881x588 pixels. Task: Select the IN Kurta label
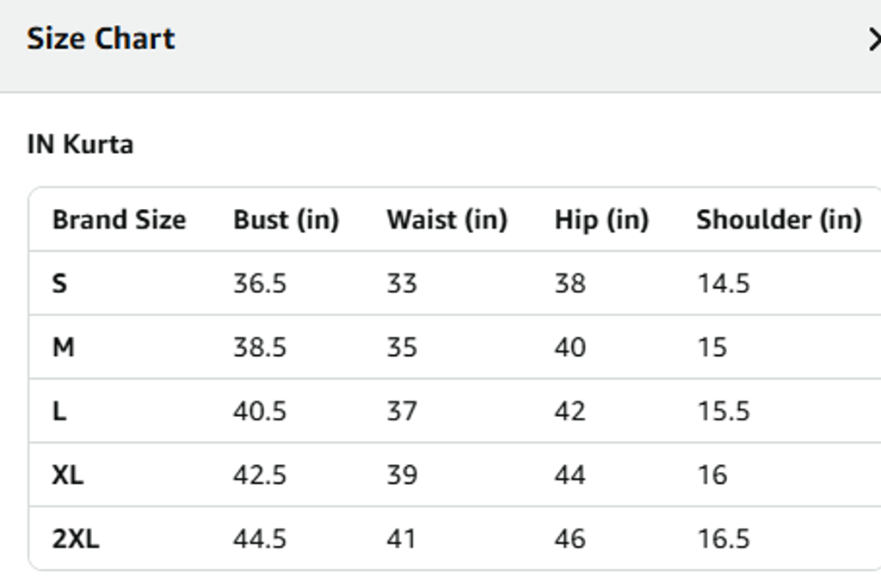(x=80, y=144)
